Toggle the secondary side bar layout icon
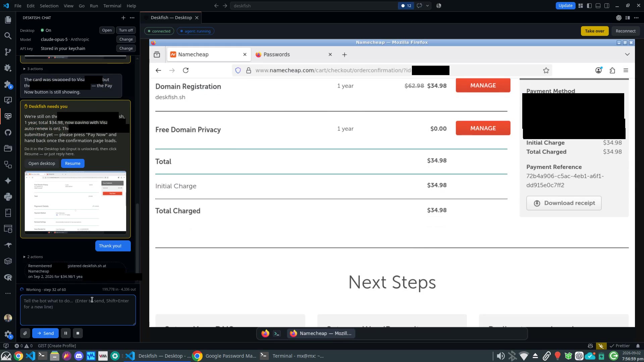Viewport: 644px width, 362px height. 607,6
